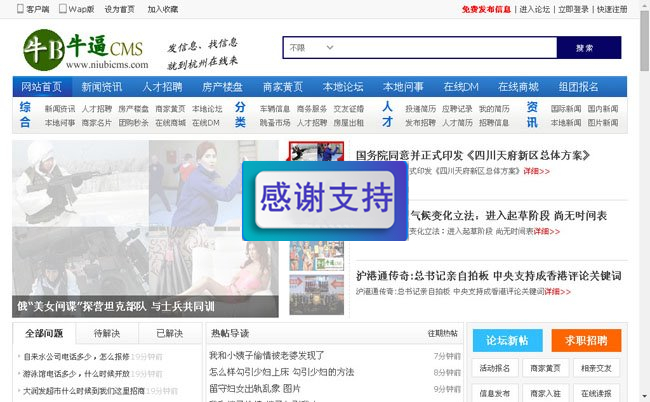
Task: Open 国内新闻 under 资讯 section
Action: (603, 109)
